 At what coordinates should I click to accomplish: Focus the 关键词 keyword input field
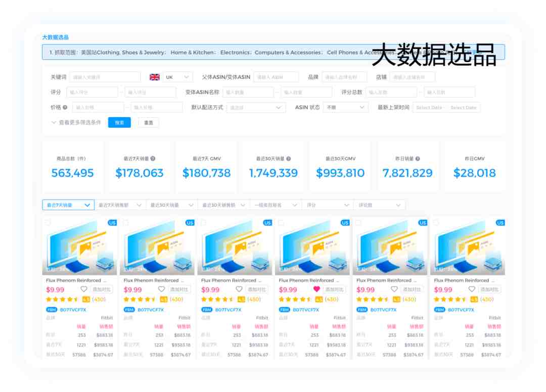tap(105, 77)
